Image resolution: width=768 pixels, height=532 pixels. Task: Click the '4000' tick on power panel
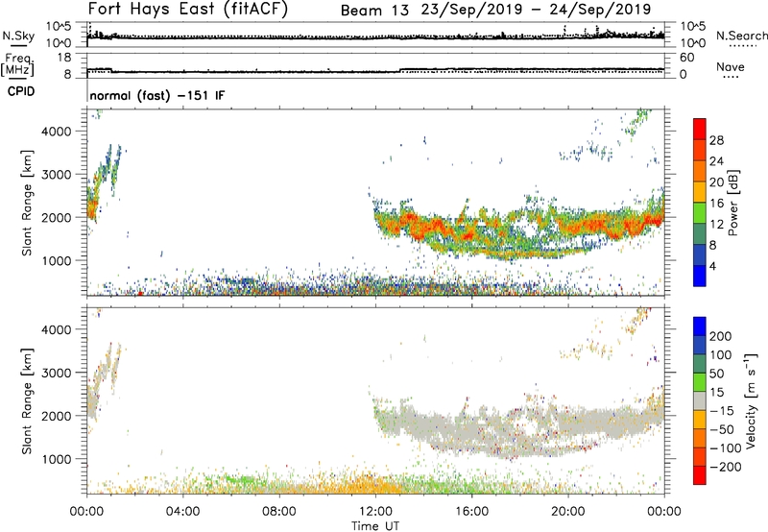[57, 132]
